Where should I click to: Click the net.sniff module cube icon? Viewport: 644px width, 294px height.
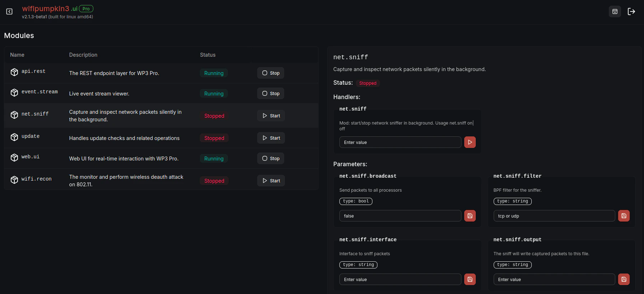click(x=14, y=115)
